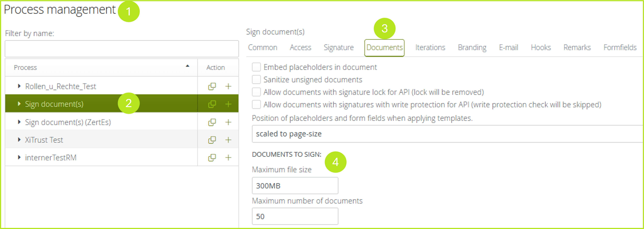The image size is (644, 229).
Task: Expand the XiTrust Test process arrow
Action: (x=19, y=140)
